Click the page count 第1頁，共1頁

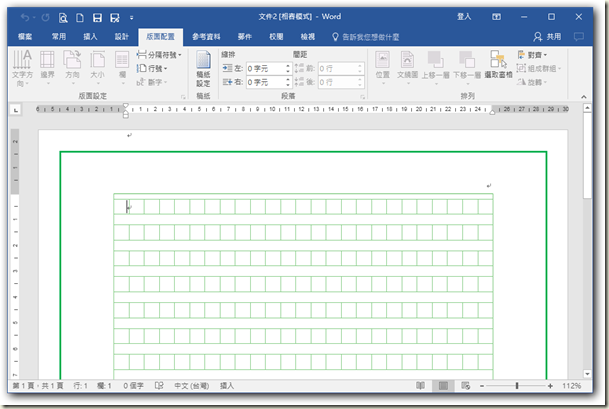coord(38,386)
